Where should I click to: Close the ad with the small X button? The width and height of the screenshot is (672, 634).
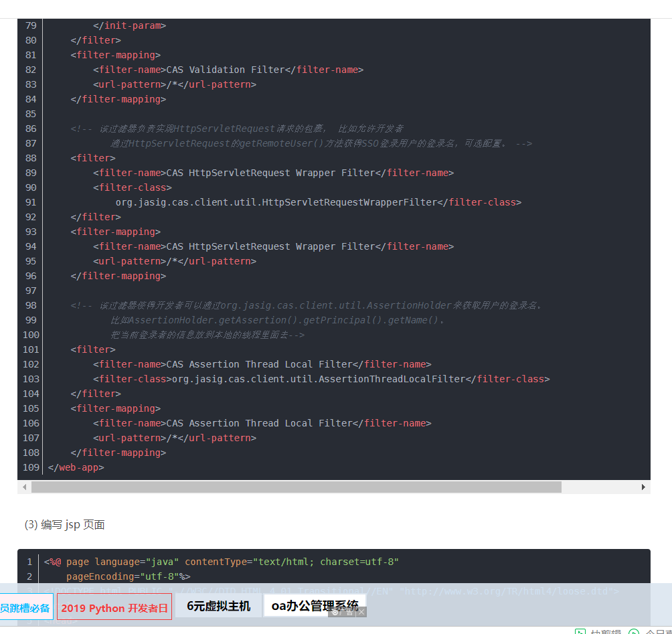click(x=361, y=612)
